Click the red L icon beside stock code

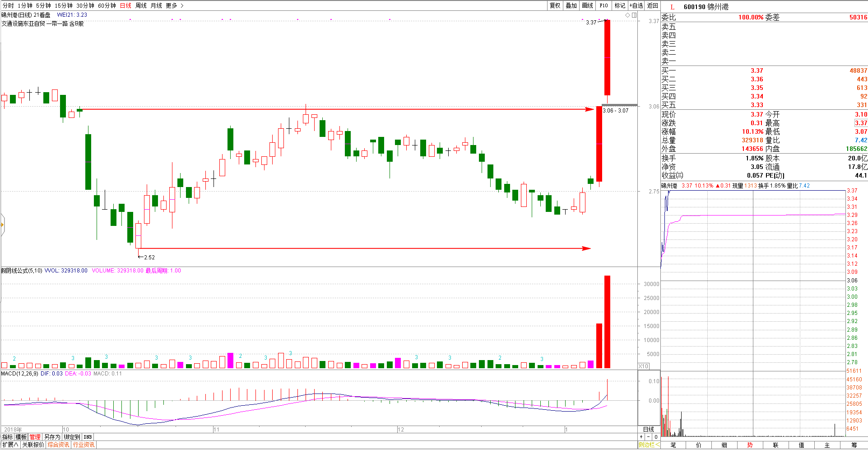click(x=672, y=7)
